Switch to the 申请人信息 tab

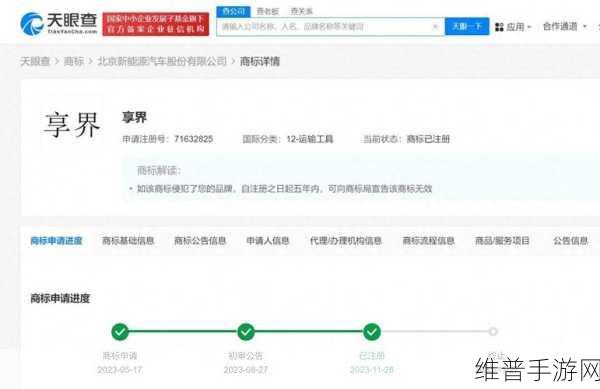pyautogui.click(x=268, y=241)
